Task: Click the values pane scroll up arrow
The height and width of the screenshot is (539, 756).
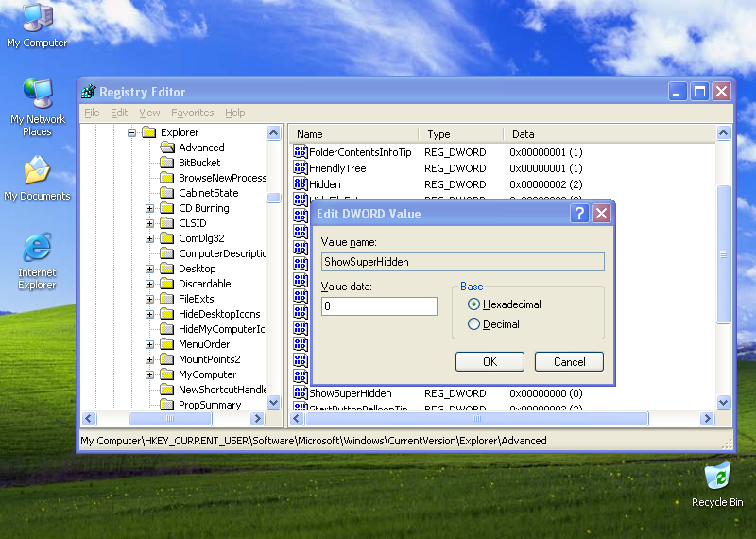Action: [x=723, y=132]
